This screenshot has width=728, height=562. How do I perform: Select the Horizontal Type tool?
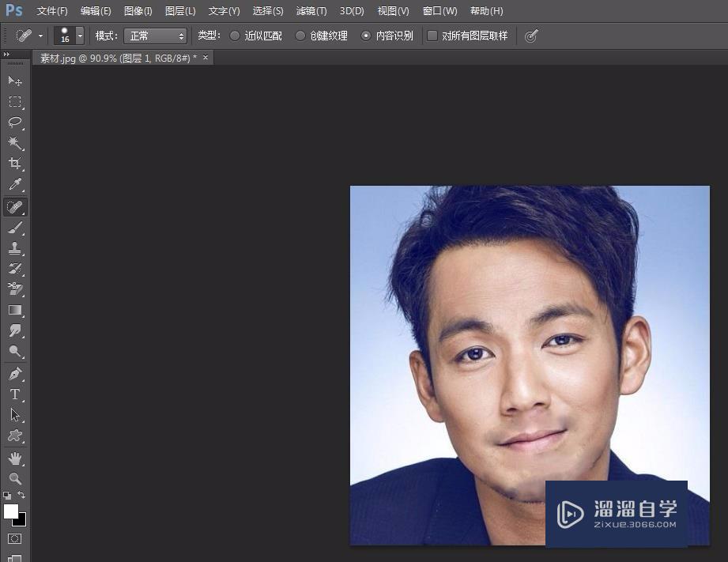click(x=15, y=394)
